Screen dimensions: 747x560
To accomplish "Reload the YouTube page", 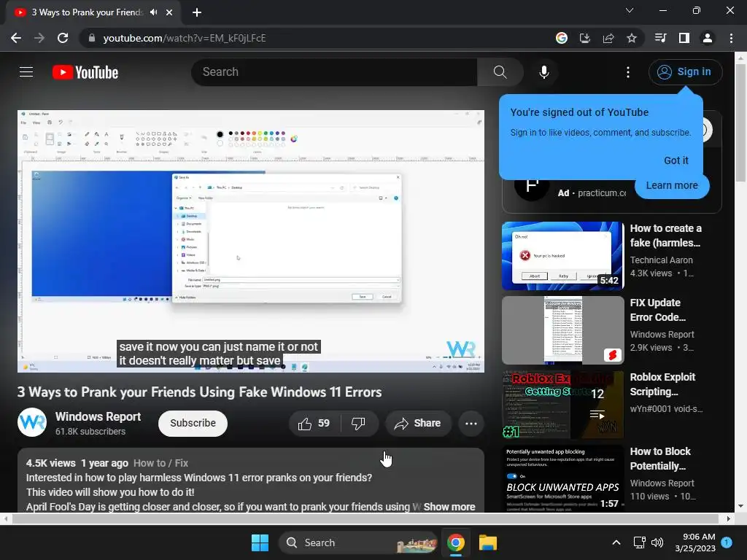I will click(x=63, y=38).
